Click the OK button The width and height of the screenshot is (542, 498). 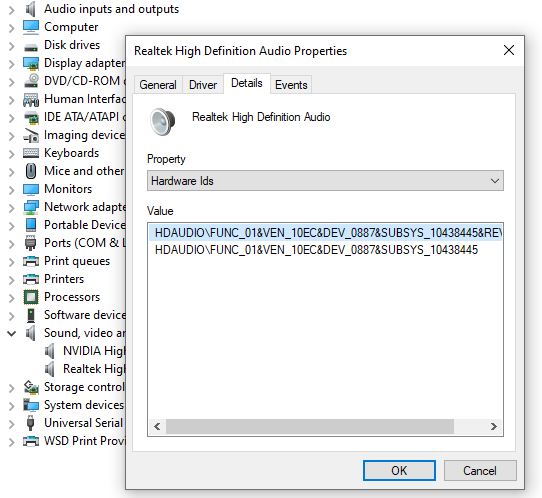[399, 470]
